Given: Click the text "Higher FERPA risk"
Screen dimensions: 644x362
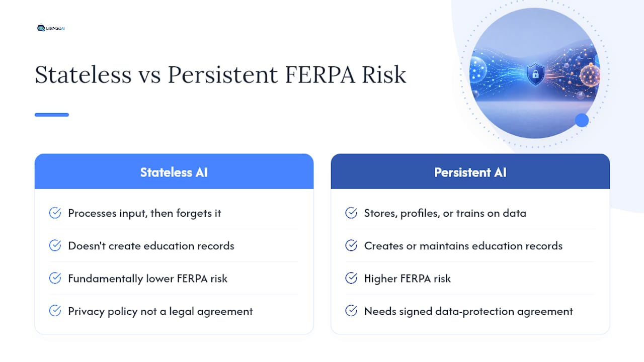Looking at the screenshot, I should tap(408, 279).
